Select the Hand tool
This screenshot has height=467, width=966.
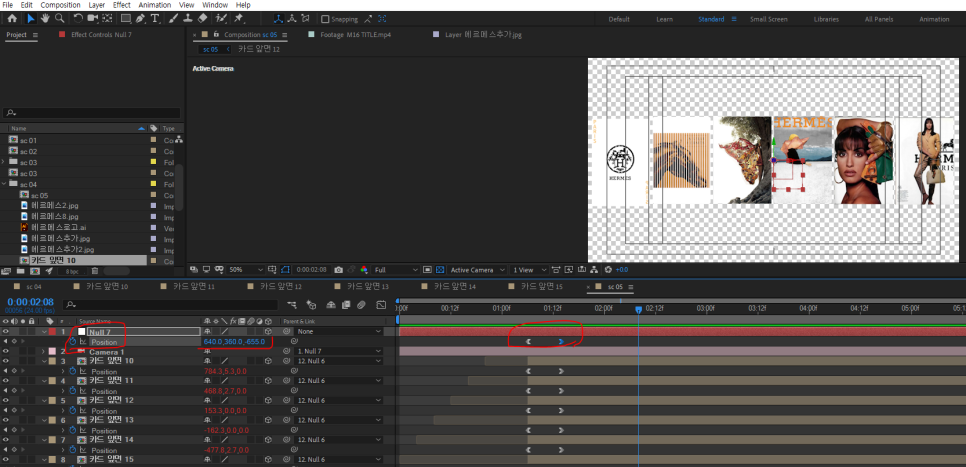[x=45, y=18]
